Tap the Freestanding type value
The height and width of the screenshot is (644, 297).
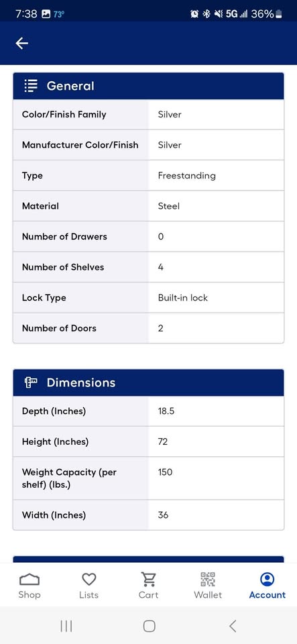[x=186, y=175]
